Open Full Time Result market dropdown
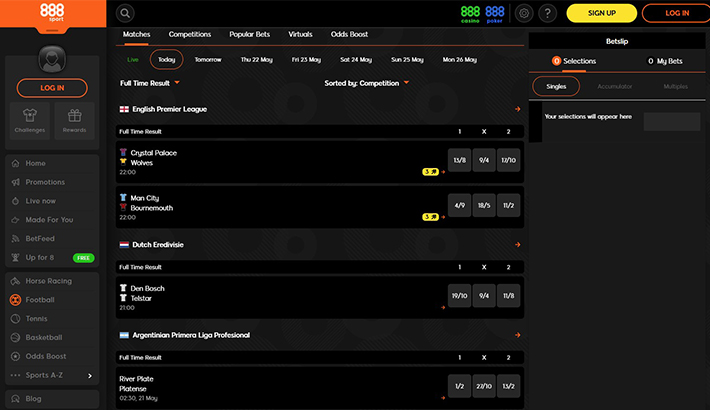This screenshot has width=710, height=410. pos(149,83)
